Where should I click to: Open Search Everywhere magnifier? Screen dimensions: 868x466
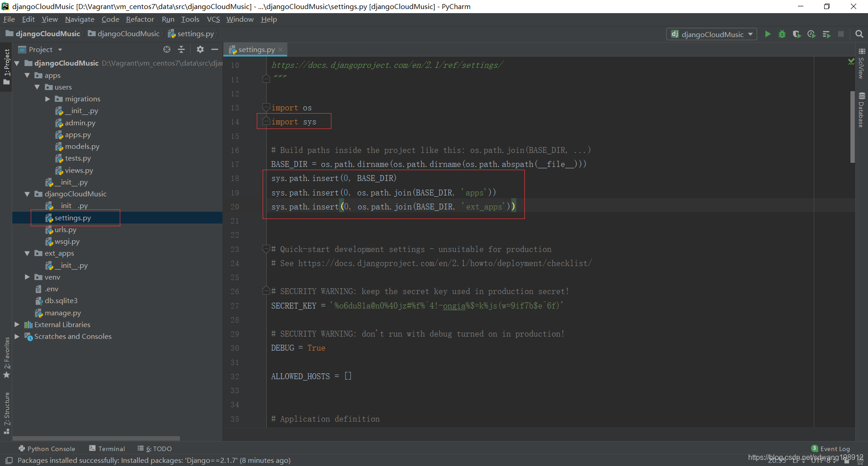859,34
